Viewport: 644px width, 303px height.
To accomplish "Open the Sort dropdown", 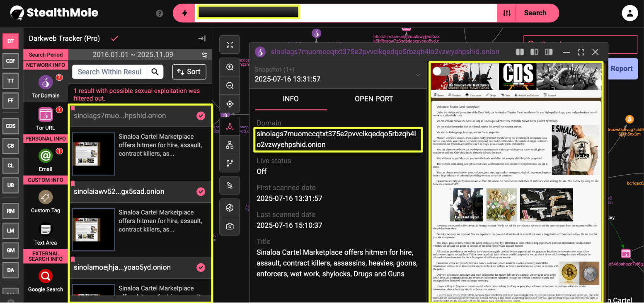I will 189,72.
